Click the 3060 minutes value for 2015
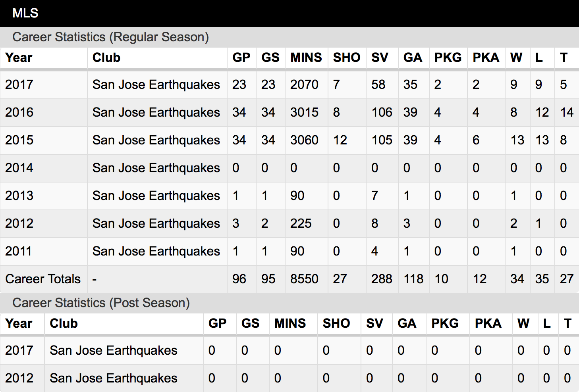Screen dimensions: 579x392 point(304,140)
